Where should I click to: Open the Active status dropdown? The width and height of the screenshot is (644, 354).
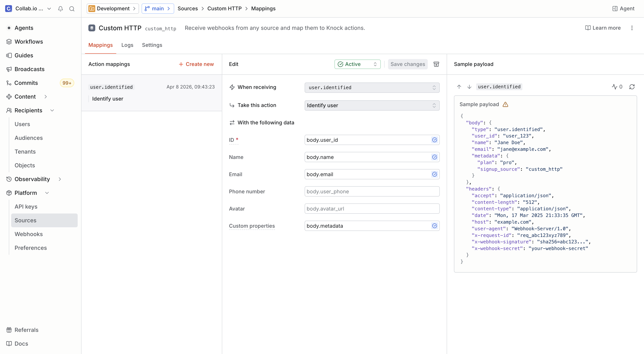click(357, 64)
